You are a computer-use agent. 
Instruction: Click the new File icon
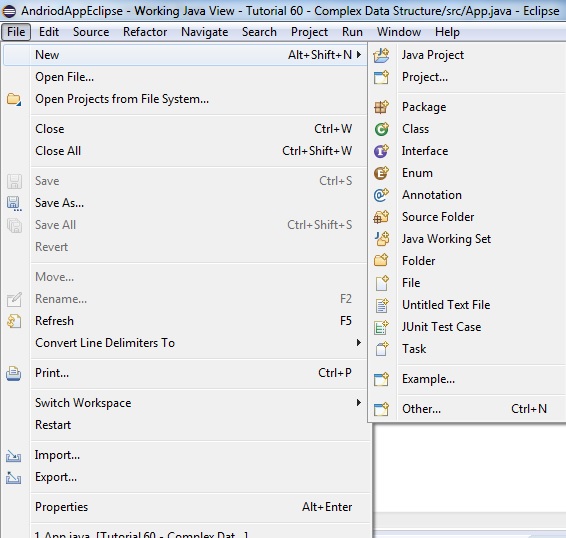[382, 283]
